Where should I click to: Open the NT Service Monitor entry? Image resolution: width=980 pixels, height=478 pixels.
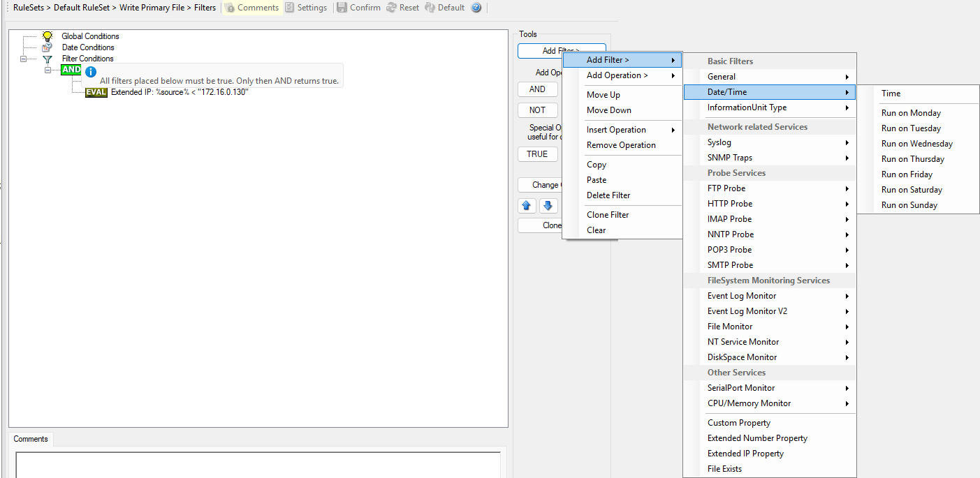769,342
